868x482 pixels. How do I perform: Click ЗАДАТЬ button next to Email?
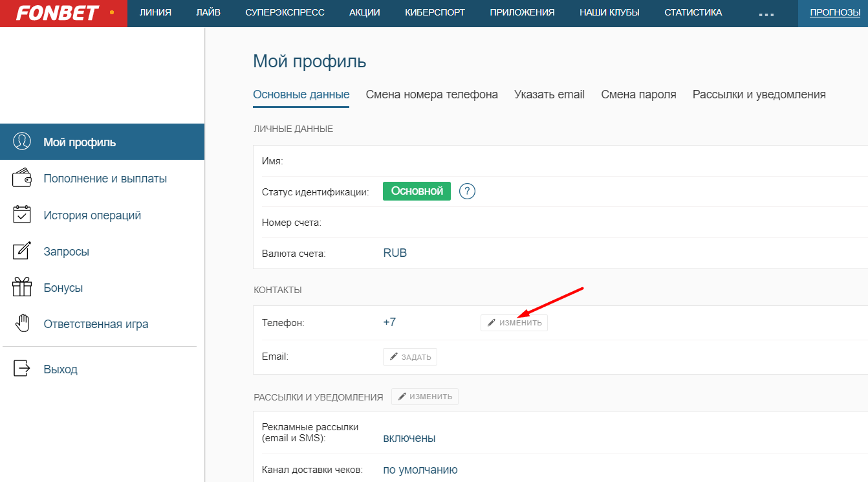click(410, 356)
